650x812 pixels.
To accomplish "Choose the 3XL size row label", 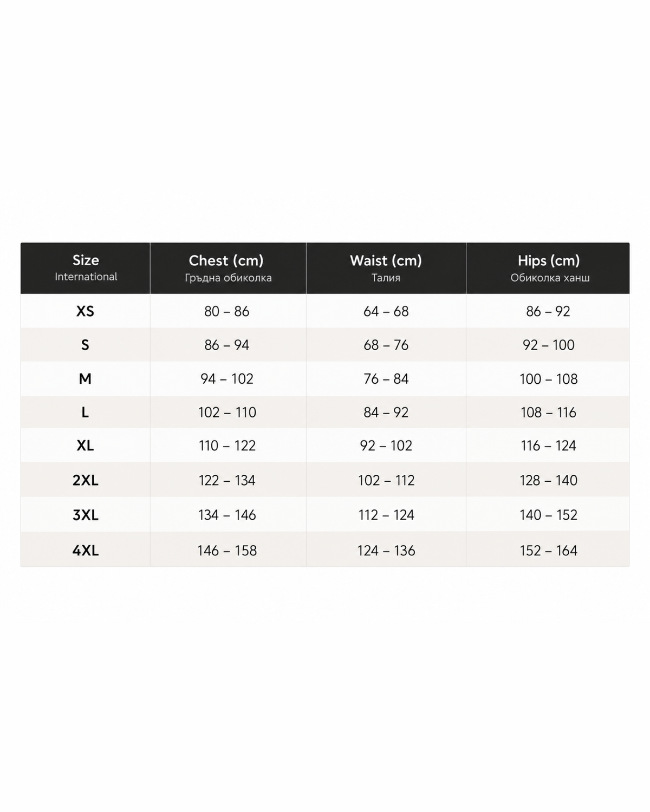I will coord(86,515).
